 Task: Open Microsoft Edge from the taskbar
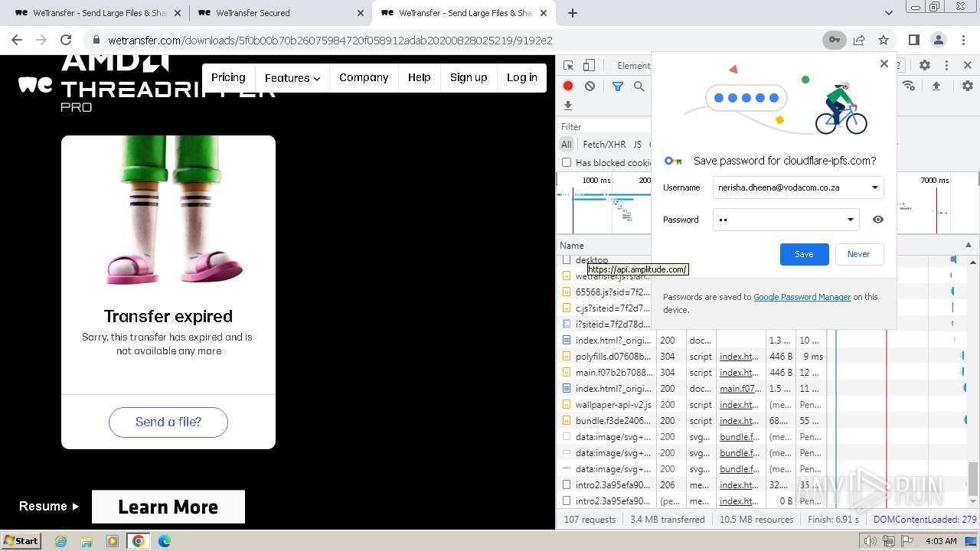pyautogui.click(x=164, y=541)
